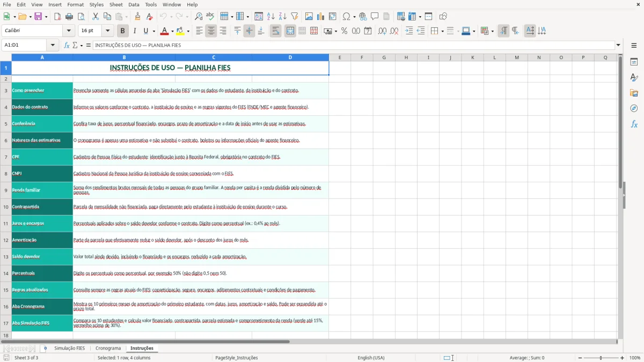
Task: Toggle Center Vertically alignment
Action: pyautogui.click(x=249, y=31)
